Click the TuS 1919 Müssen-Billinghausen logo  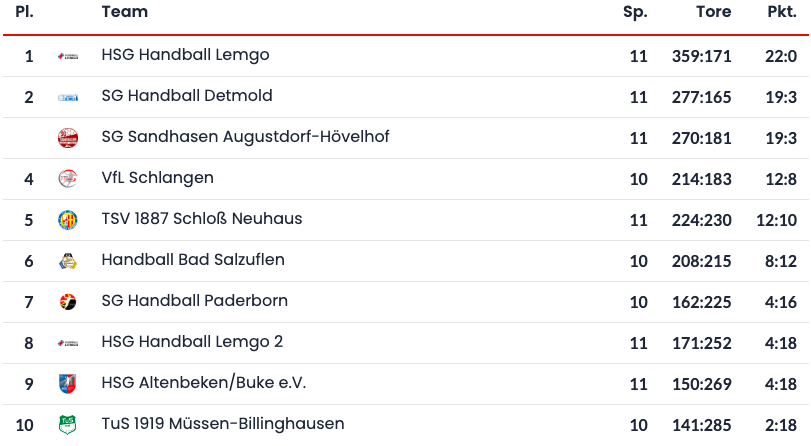coord(68,425)
